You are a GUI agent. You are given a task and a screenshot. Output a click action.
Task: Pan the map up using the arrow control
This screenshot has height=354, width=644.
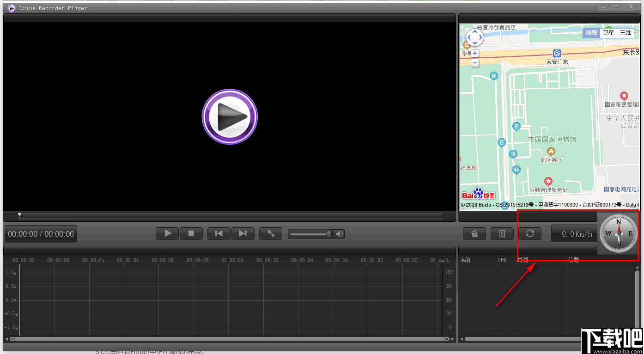(x=474, y=31)
